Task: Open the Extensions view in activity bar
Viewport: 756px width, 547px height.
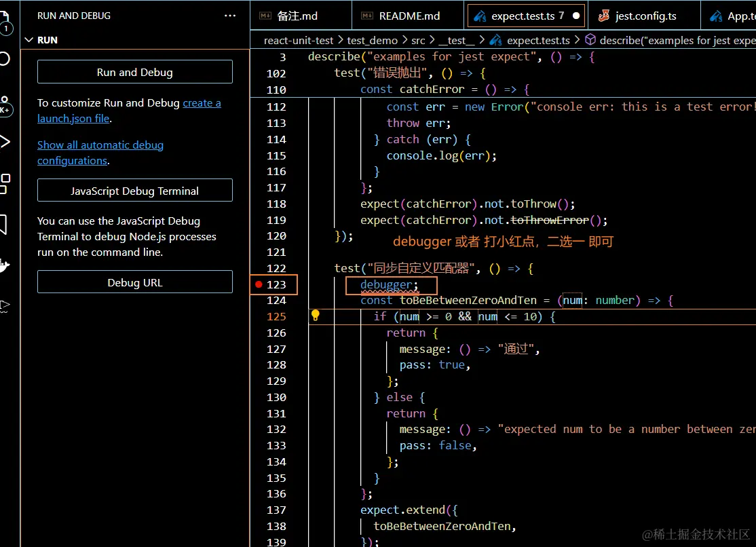Action: point(4,184)
